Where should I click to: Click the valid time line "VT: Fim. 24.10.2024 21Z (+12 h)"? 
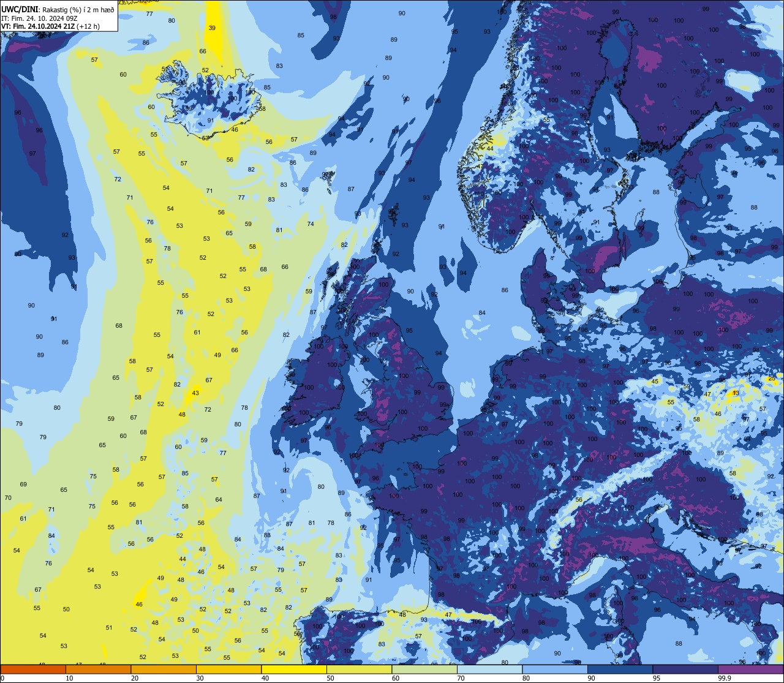click(x=50, y=26)
